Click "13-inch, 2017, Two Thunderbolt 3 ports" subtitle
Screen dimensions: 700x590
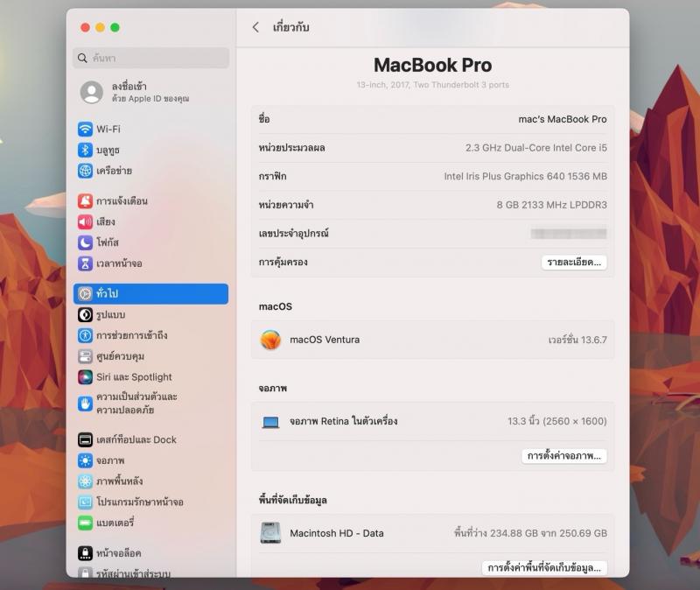[432, 85]
